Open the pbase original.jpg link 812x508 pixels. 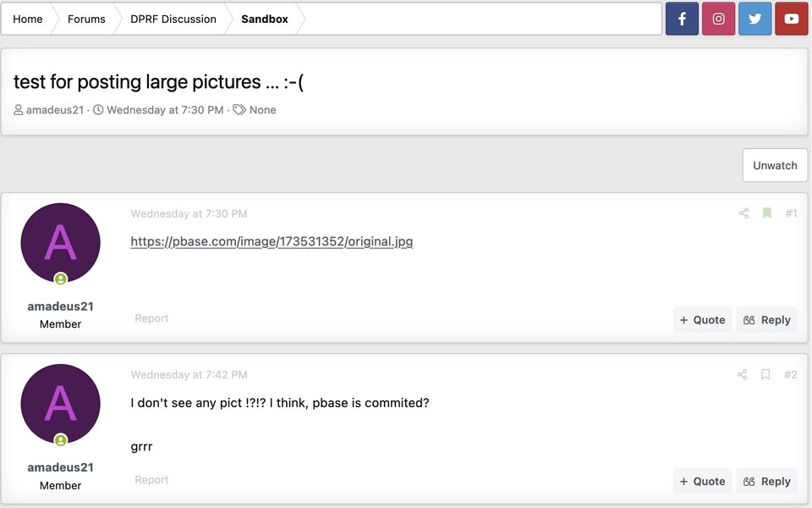pos(272,241)
